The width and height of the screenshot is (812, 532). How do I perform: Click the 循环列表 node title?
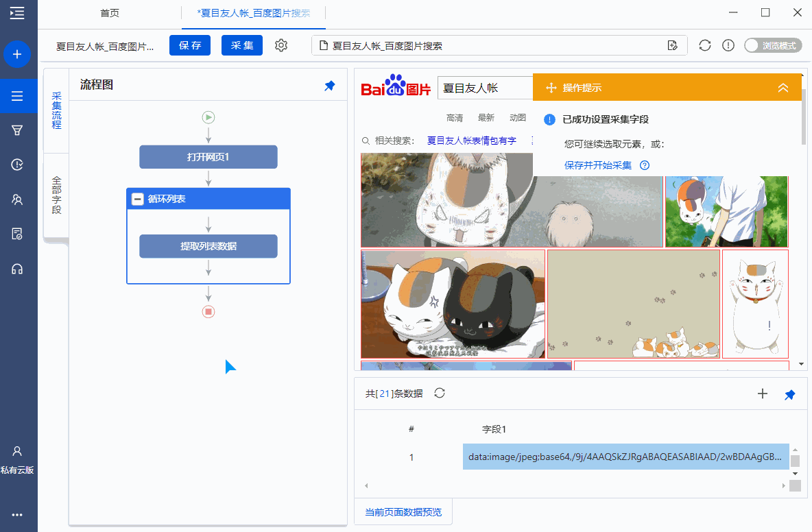click(x=166, y=199)
